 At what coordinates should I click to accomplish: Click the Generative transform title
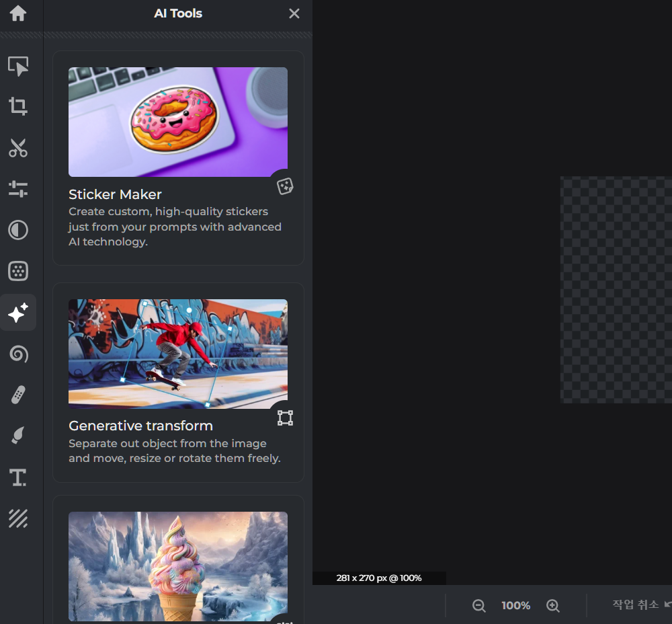point(140,426)
